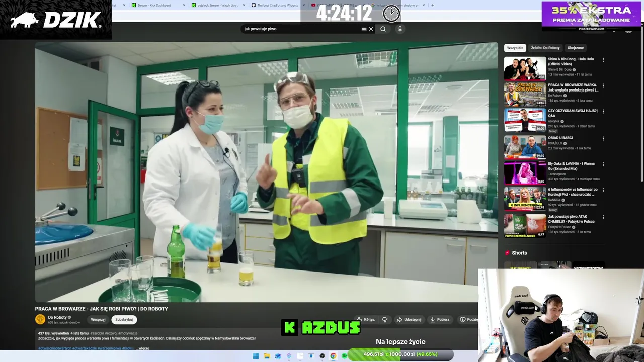Open options menu for 6 Influencerów video
Screen dimensions: 644x362
603,190
